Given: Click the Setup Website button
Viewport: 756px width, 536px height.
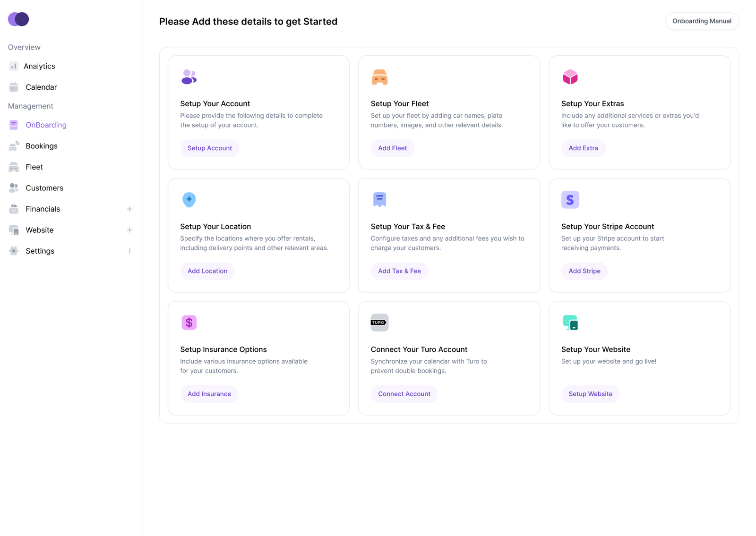Looking at the screenshot, I should tap(590, 394).
